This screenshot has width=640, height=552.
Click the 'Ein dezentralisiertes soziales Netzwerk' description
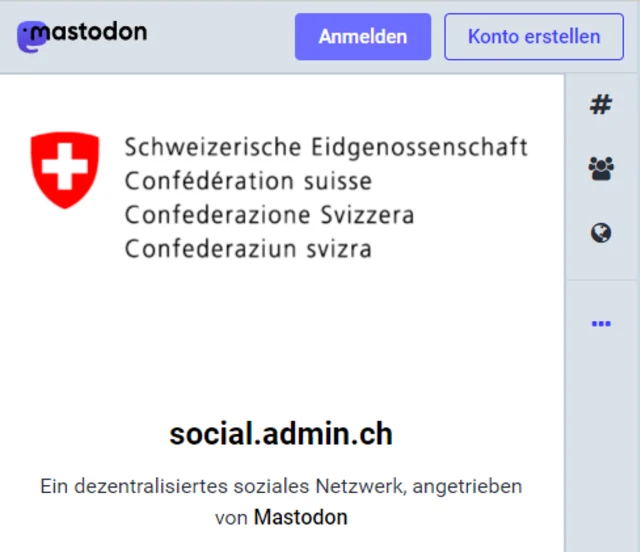click(x=281, y=487)
